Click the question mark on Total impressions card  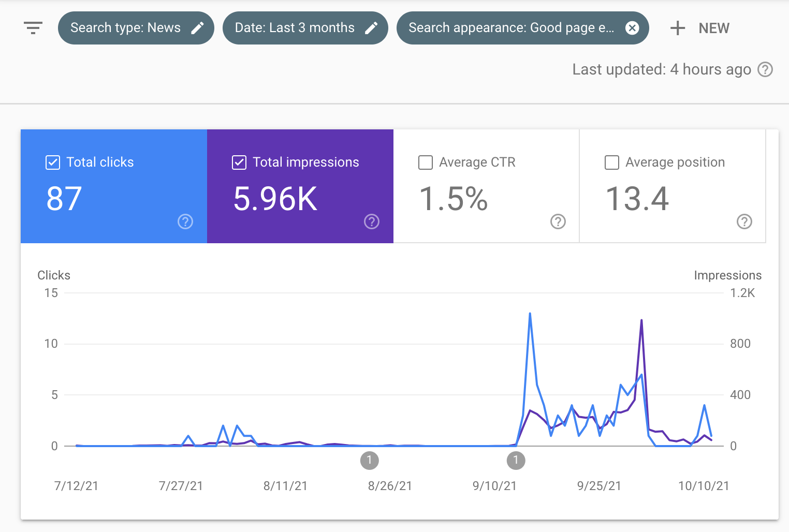(x=371, y=221)
